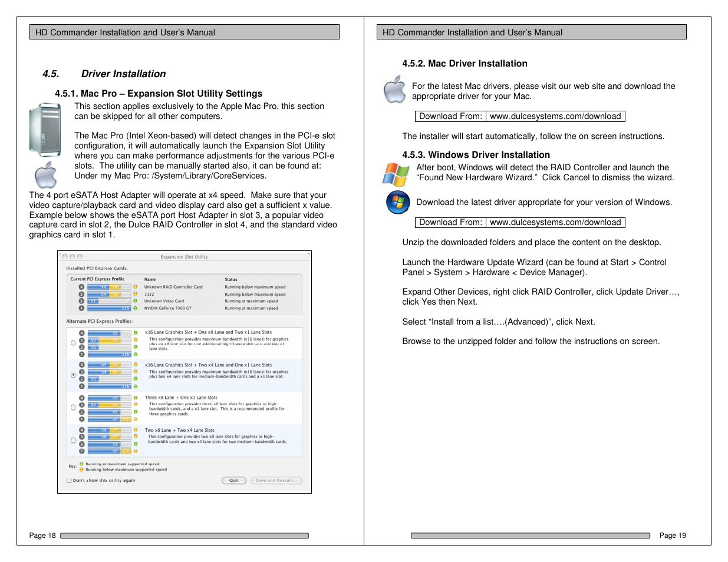Click green status dot for NVIDIA GeForce 7300 GT

[135, 308]
